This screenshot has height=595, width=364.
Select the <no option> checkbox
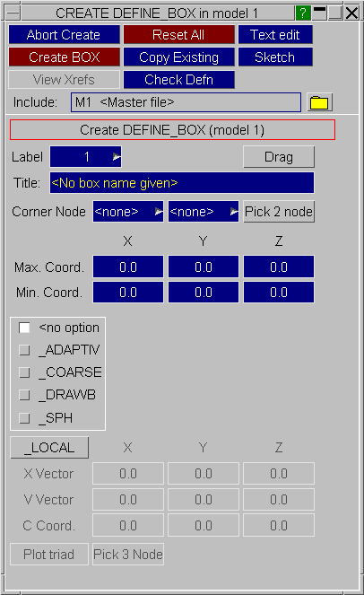(24, 328)
